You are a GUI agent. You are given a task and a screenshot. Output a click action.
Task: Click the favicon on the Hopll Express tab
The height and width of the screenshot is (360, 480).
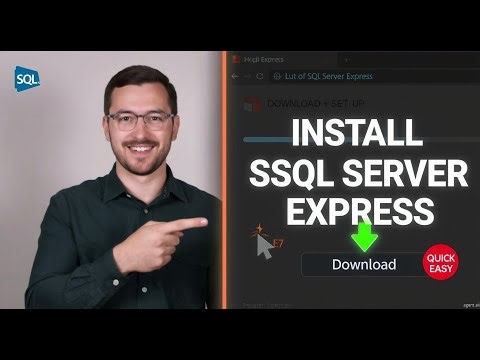[236, 59]
